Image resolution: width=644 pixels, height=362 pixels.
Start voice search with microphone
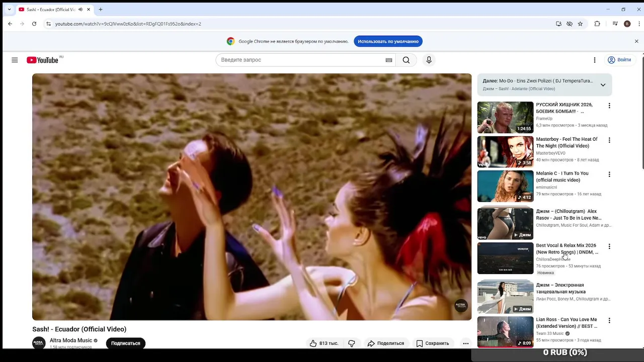(x=429, y=60)
